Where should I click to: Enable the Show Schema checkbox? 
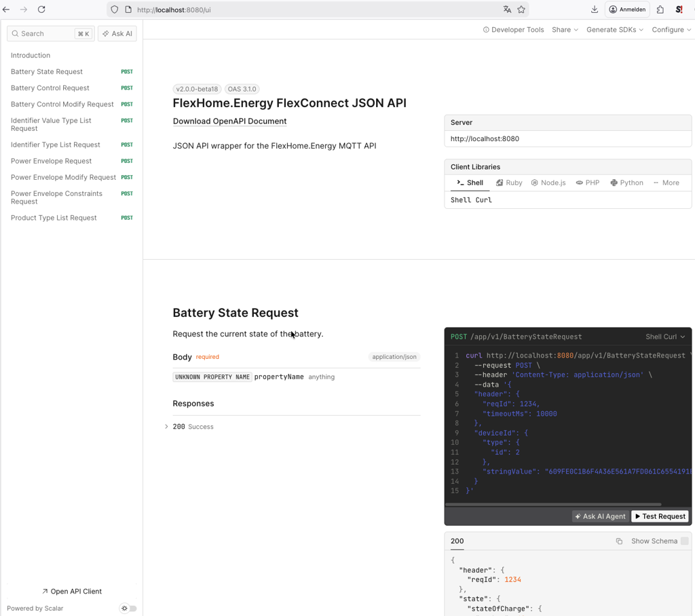684,541
